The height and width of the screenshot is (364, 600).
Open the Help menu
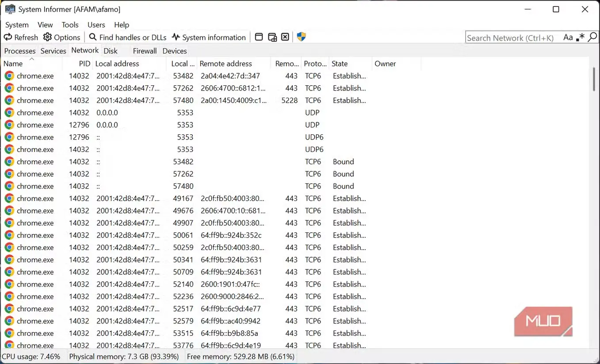[122, 25]
